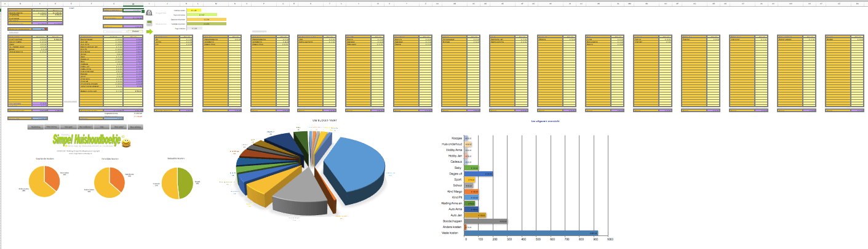Image resolution: width=868 pixels, height=249 pixels.
Task: Select the Hobby Jan axis label
Action: coord(455,156)
